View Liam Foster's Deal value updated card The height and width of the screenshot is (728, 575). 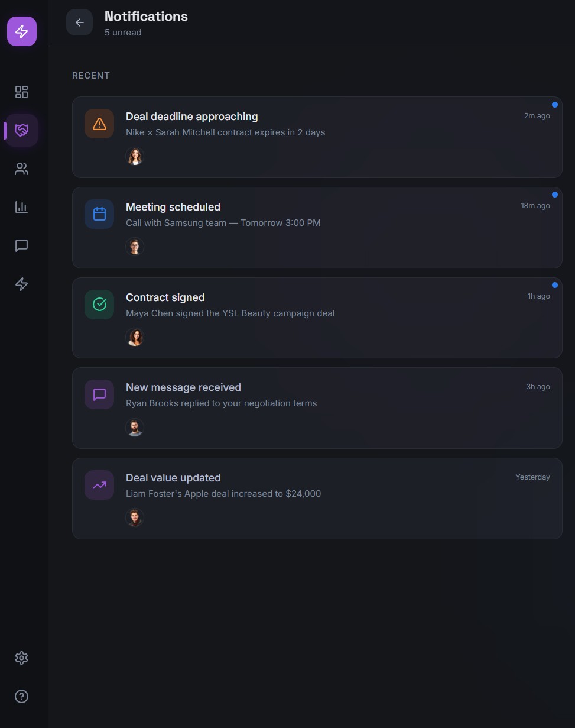pos(317,498)
